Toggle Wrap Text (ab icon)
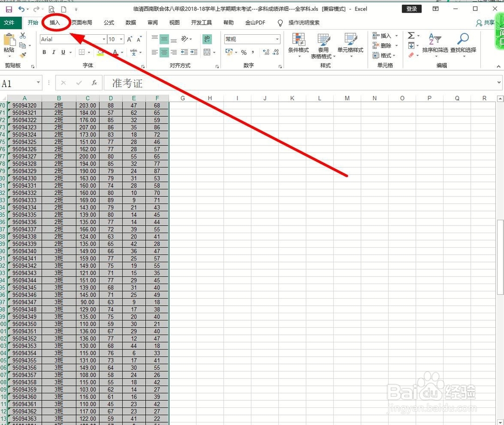 (207, 39)
